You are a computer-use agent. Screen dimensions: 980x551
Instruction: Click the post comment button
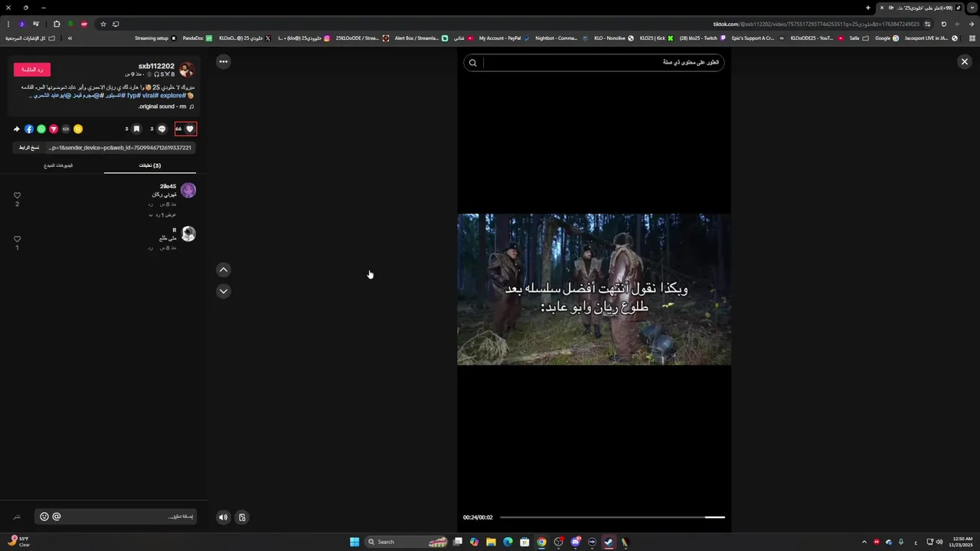(17, 517)
